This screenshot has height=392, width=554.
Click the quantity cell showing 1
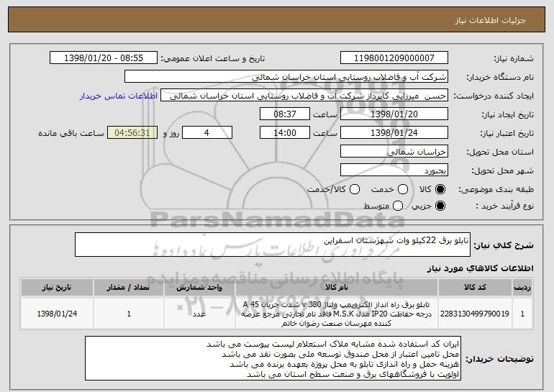click(129, 314)
